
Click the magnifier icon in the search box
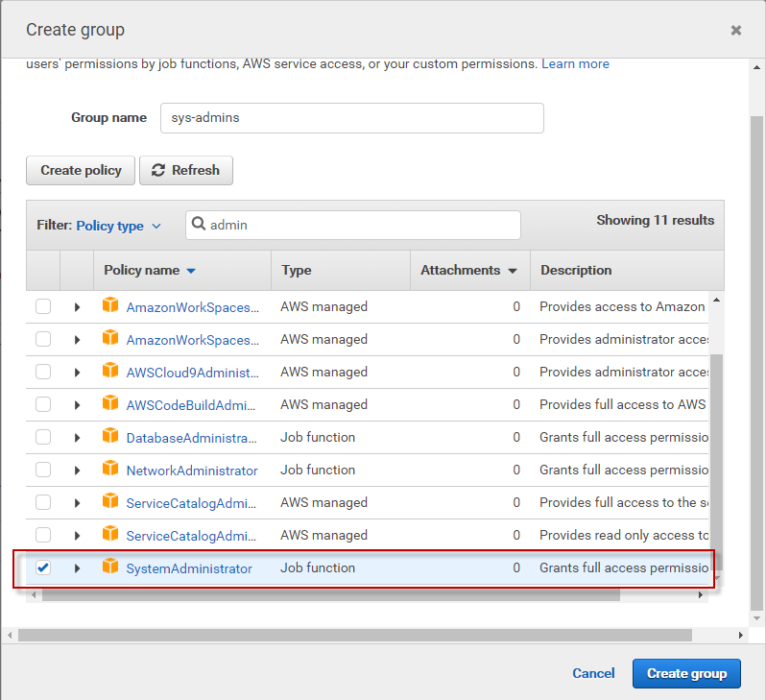pyautogui.click(x=199, y=225)
